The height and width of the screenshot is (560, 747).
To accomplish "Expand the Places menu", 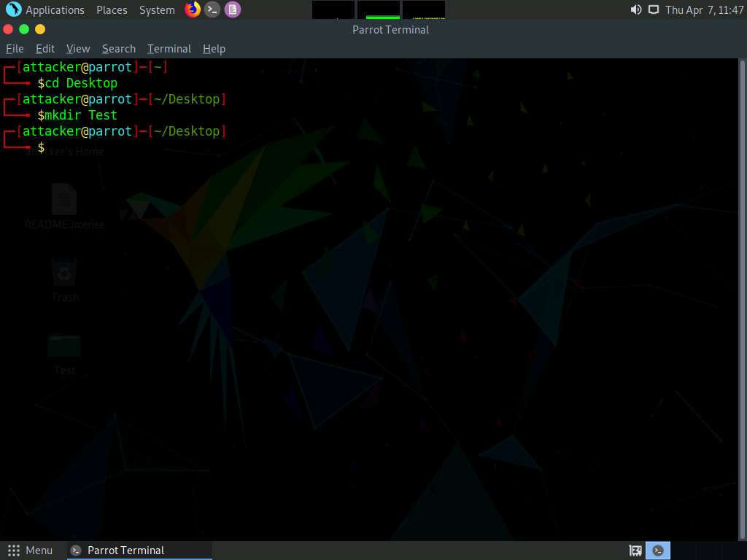I will (112, 10).
